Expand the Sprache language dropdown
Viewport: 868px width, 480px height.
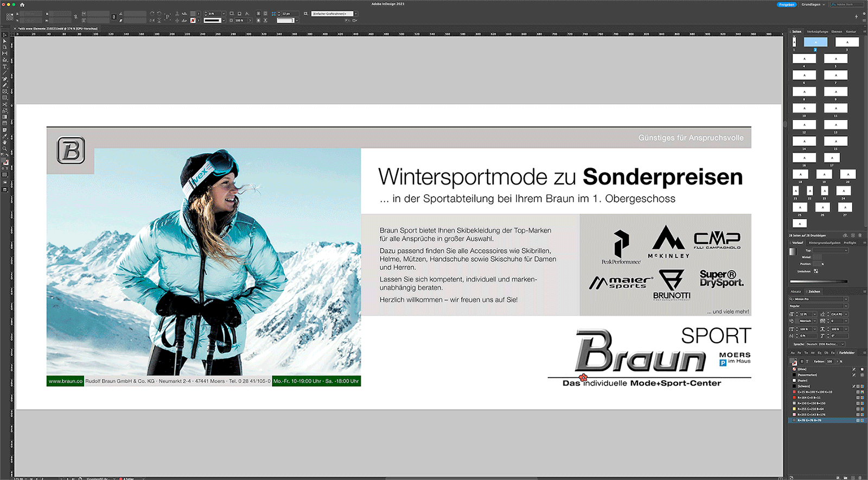843,344
